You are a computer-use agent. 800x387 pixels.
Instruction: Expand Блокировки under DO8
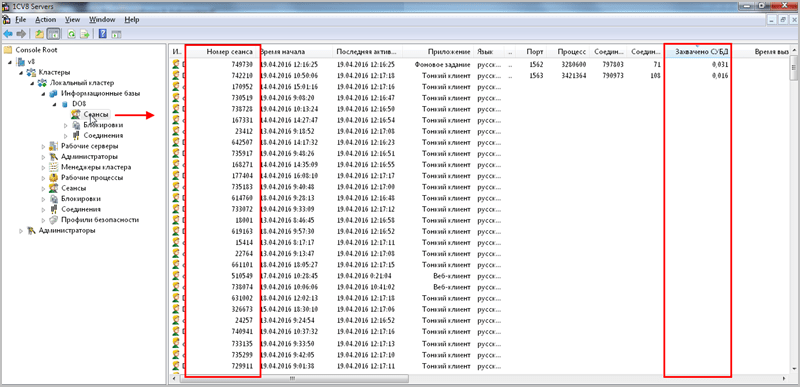65,125
